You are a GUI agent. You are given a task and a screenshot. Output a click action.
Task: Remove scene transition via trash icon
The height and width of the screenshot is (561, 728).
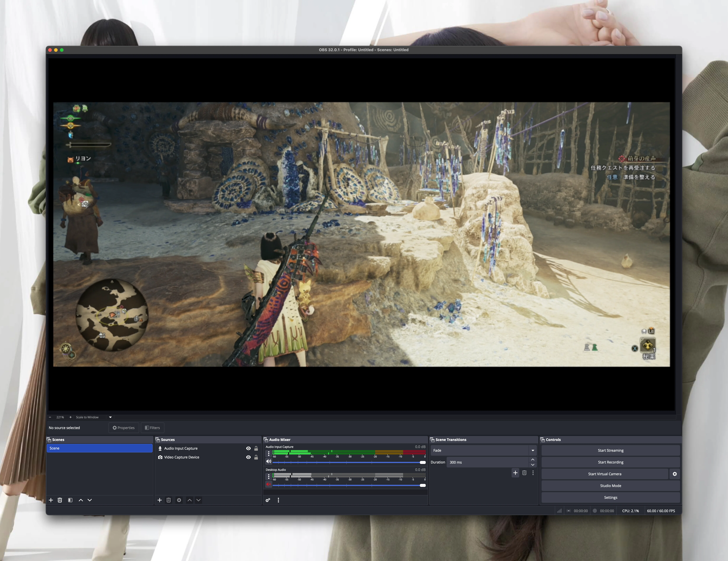[x=524, y=473]
